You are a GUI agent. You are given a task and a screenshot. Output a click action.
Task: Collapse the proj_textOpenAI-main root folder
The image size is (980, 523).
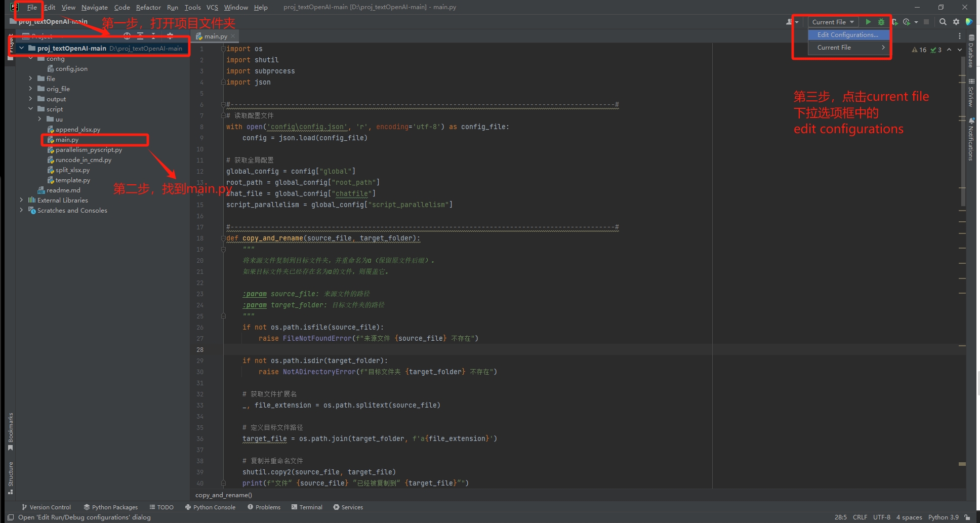[x=21, y=48]
